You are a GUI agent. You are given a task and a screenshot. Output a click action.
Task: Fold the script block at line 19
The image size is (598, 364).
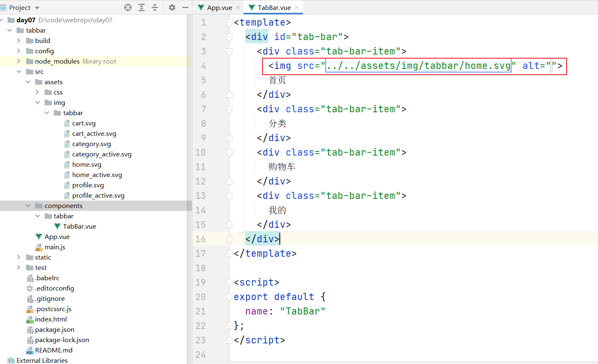229,283
